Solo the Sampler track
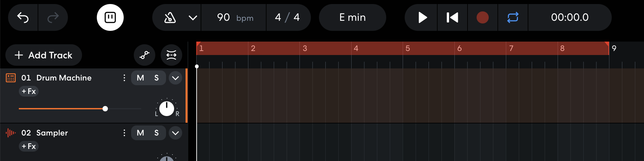Image resolution: width=644 pixels, height=161 pixels. click(x=157, y=133)
